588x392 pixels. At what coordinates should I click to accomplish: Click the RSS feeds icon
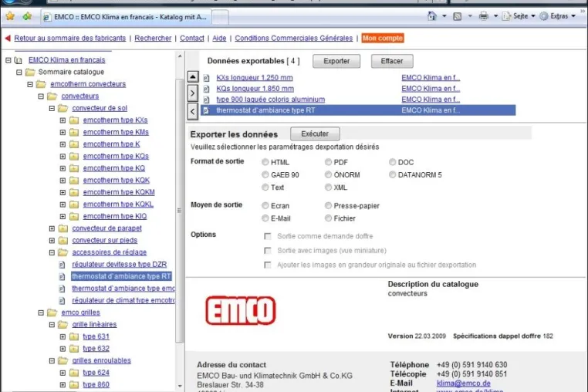[457, 16]
